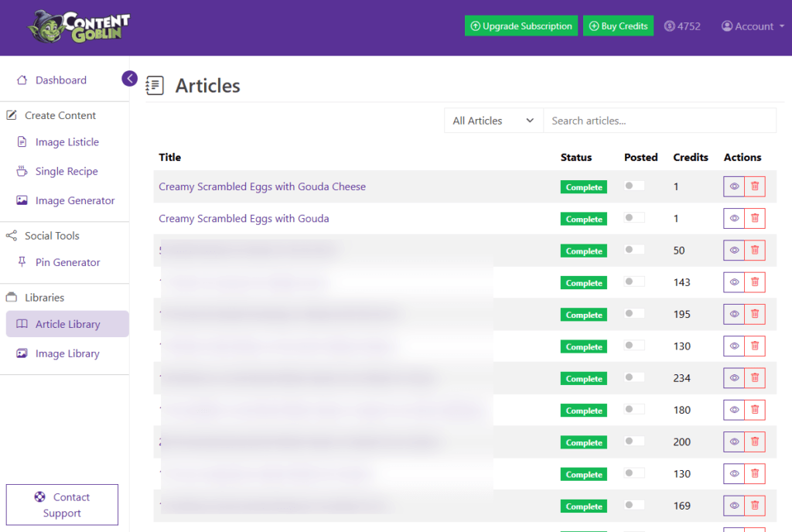The height and width of the screenshot is (532, 792).
Task: Click the trash icon in the 195 credits row
Action: (755, 314)
